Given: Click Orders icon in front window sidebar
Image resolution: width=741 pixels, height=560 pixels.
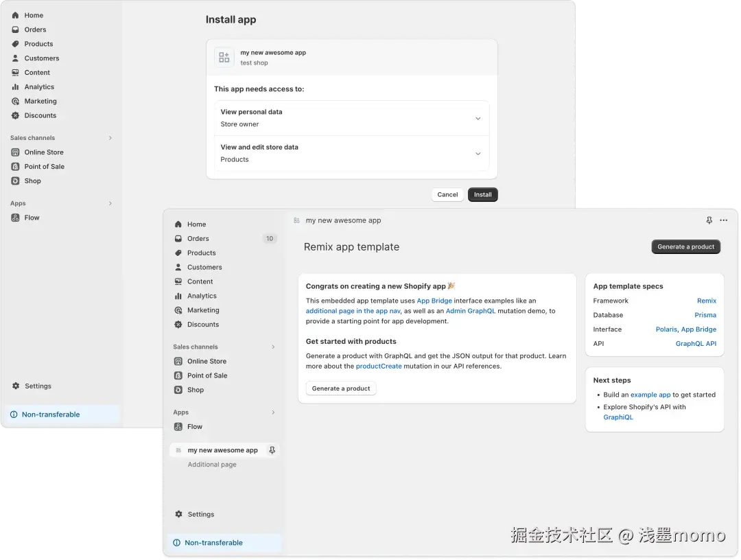Looking at the screenshot, I should (178, 239).
